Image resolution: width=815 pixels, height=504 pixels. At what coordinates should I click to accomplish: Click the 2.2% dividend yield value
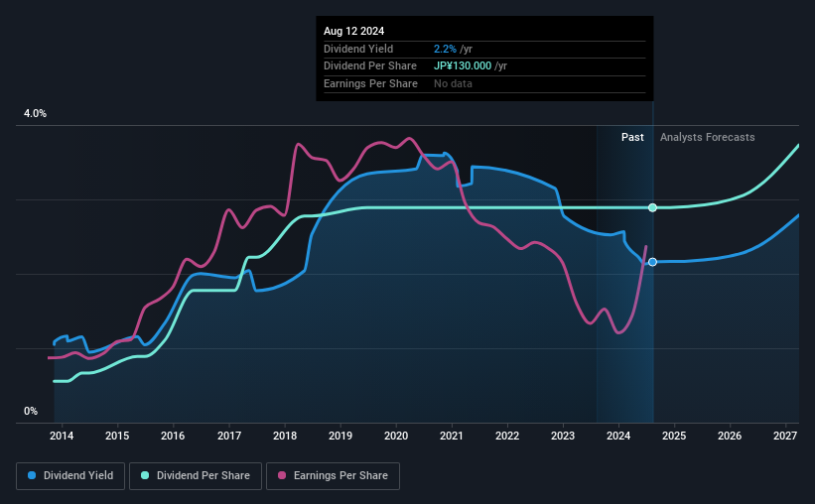point(445,49)
